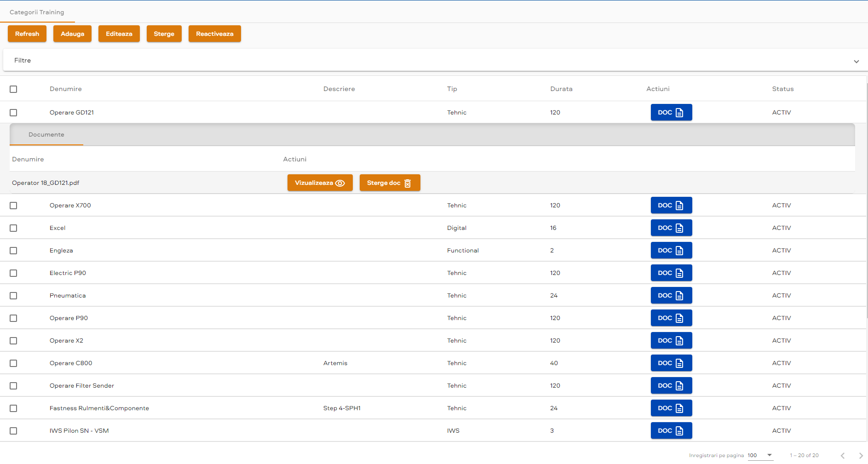Open documents for Operare X700
Screen dimensions: 868x464
click(671, 205)
